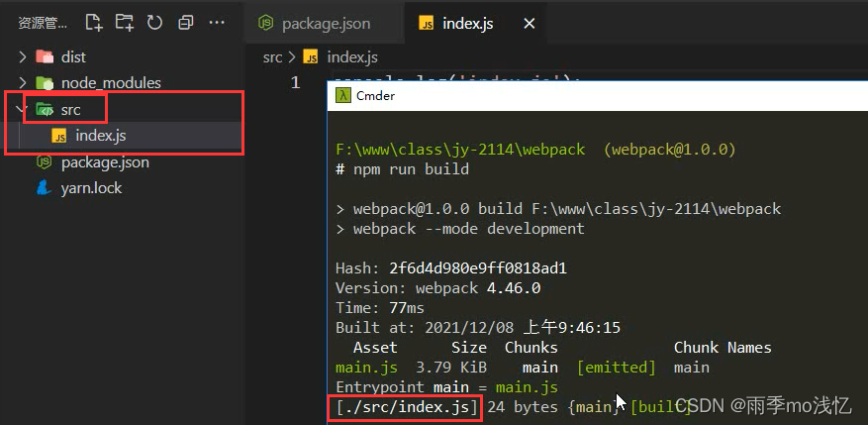Click the 'Chunk Names' column header

click(x=723, y=348)
